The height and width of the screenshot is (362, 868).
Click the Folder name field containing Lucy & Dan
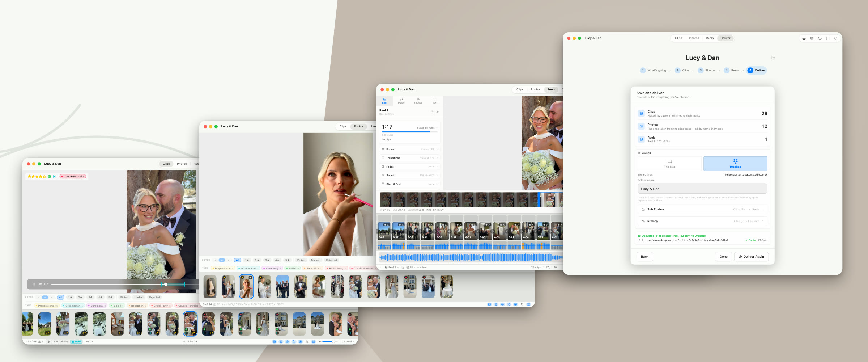(x=702, y=189)
